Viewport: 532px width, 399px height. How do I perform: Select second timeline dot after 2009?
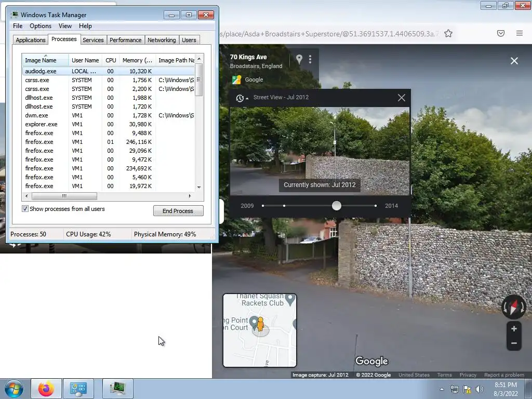point(284,206)
